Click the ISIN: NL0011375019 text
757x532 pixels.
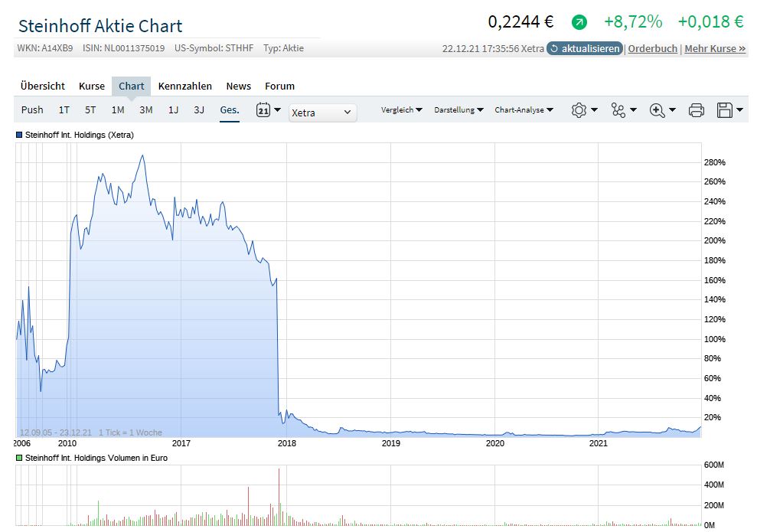pos(123,48)
